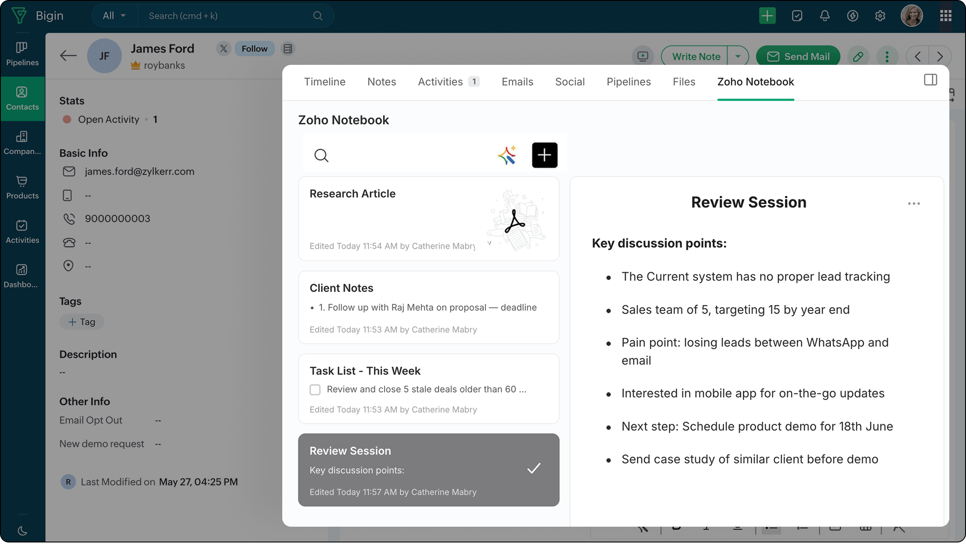Click 'Key discussion points:' heading in note
This screenshot has width=966, height=560.
pyautogui.click(x=659, y=243)
